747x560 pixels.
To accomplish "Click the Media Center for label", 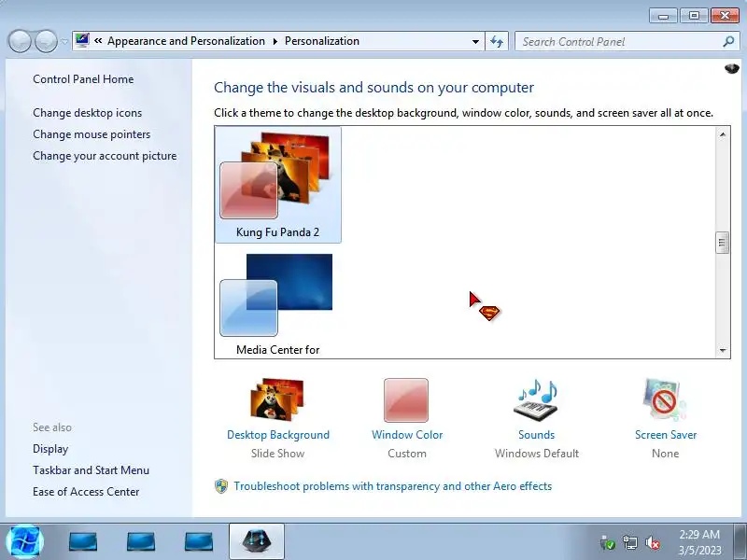I will pos(277,350).
